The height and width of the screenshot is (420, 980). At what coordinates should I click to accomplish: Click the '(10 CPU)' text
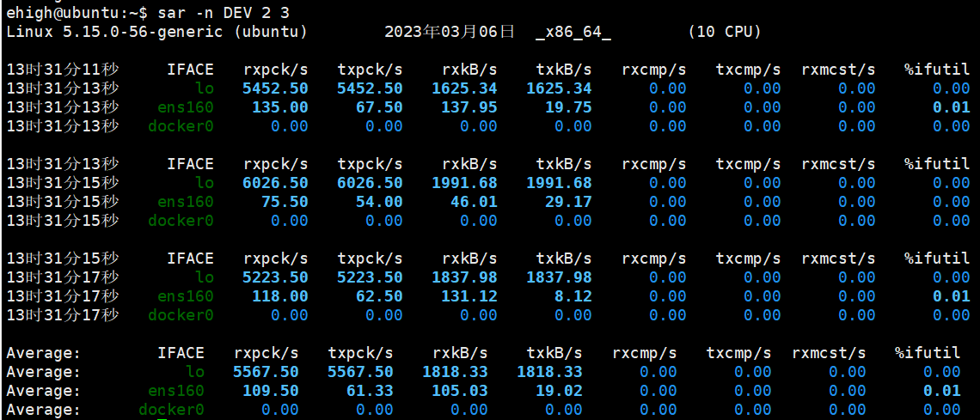(725, 32)
